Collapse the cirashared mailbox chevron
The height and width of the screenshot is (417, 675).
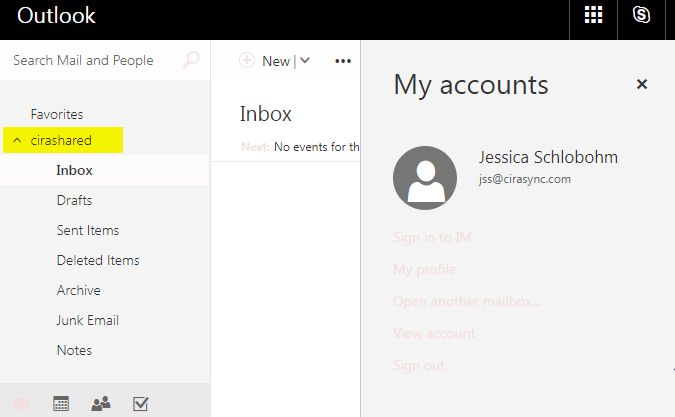click(x=17, y=140)
